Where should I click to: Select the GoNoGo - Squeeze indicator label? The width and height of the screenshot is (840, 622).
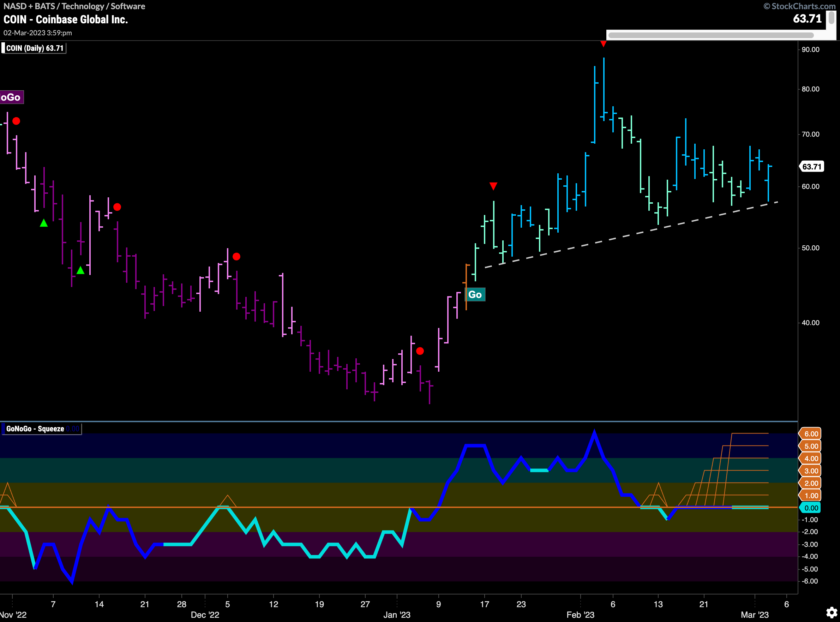41,429
